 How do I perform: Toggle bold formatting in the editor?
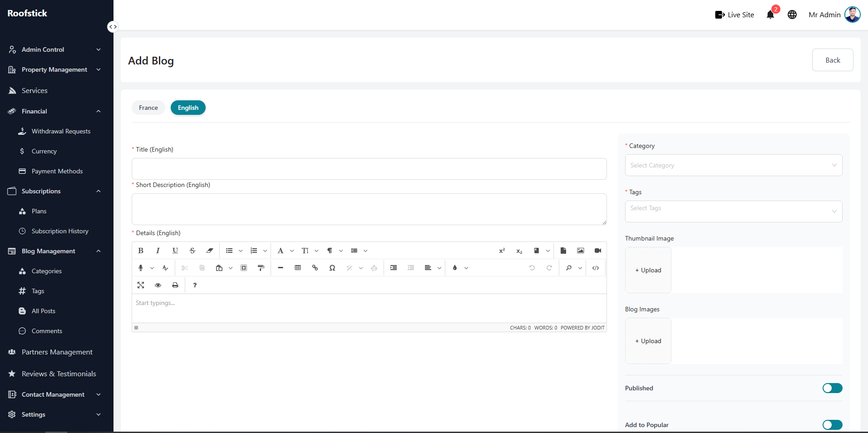point(141,251)
